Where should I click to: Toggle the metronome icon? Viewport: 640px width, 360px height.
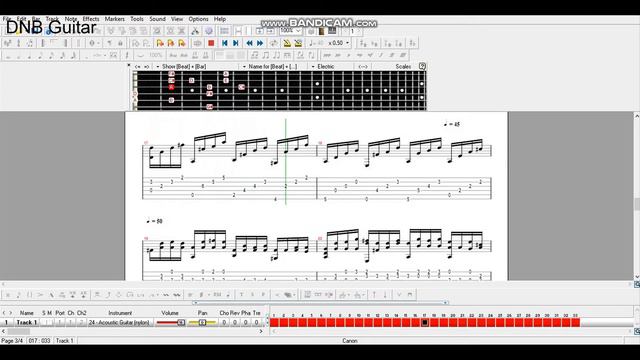coord(287,43)
